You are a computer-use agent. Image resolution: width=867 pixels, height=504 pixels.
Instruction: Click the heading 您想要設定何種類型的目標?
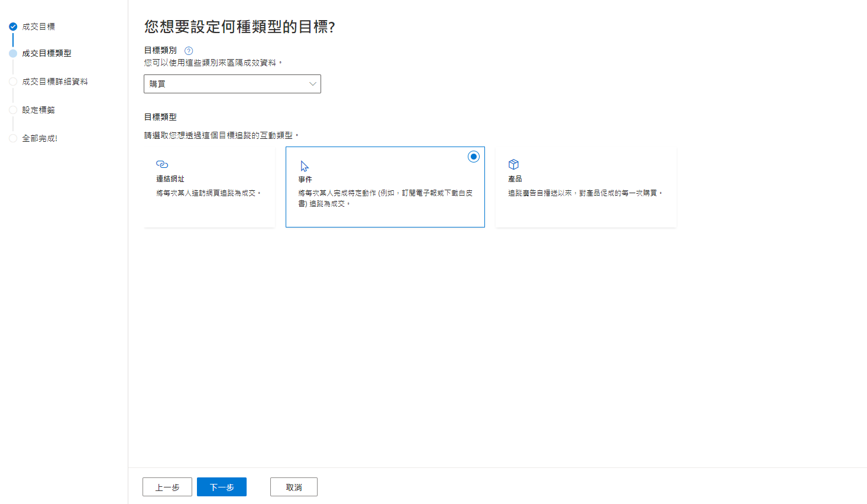240,27
